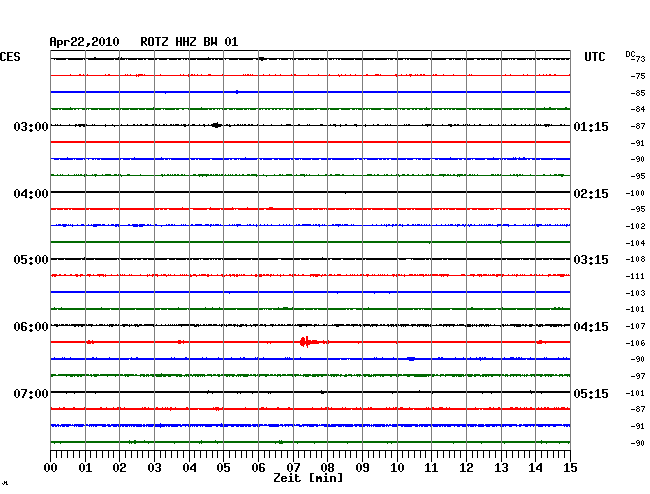The width and height of the screenshot is (650, 494).
Task: Click the DC offset value "-103"
Action: (x=635, y=293)
